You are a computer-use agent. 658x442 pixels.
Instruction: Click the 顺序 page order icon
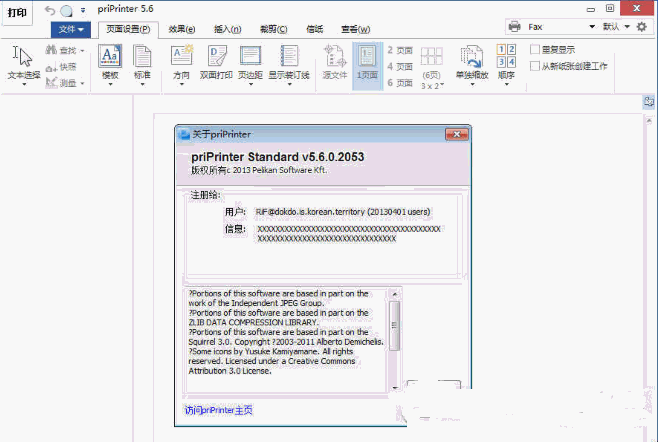point(506,56)
